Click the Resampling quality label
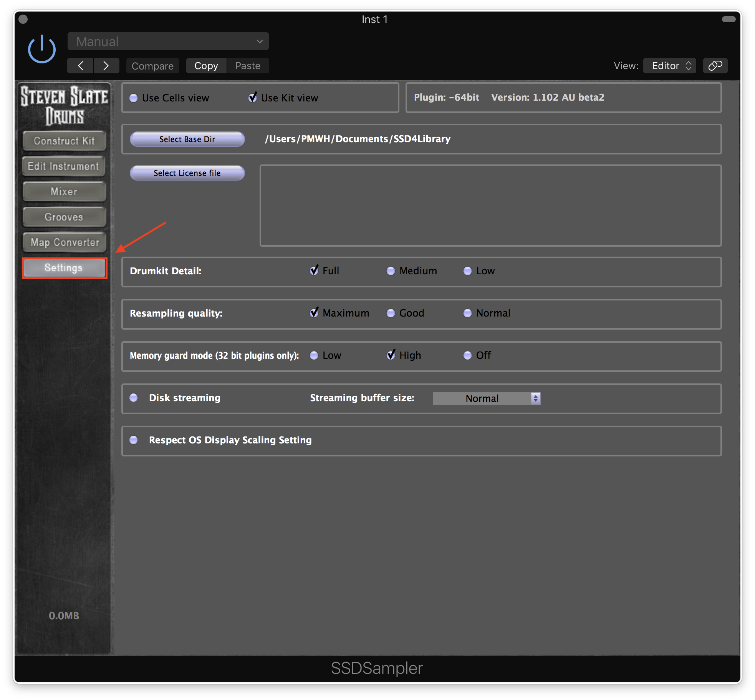Viewport: 755px width, 700px height. point(176,313)
